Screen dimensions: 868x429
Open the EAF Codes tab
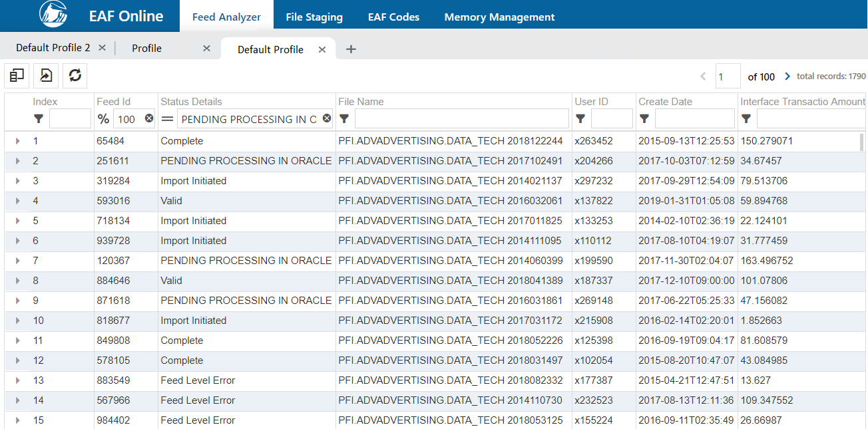[394, 17]
